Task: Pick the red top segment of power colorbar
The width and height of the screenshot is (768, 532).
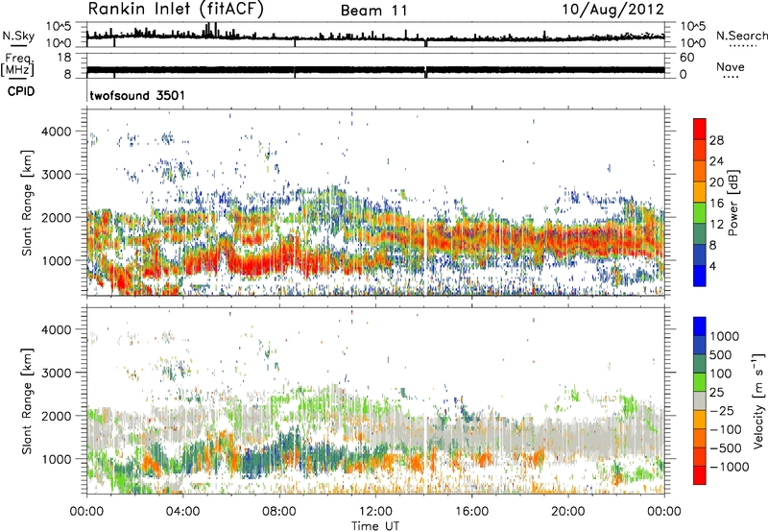Action: (700, 130)
